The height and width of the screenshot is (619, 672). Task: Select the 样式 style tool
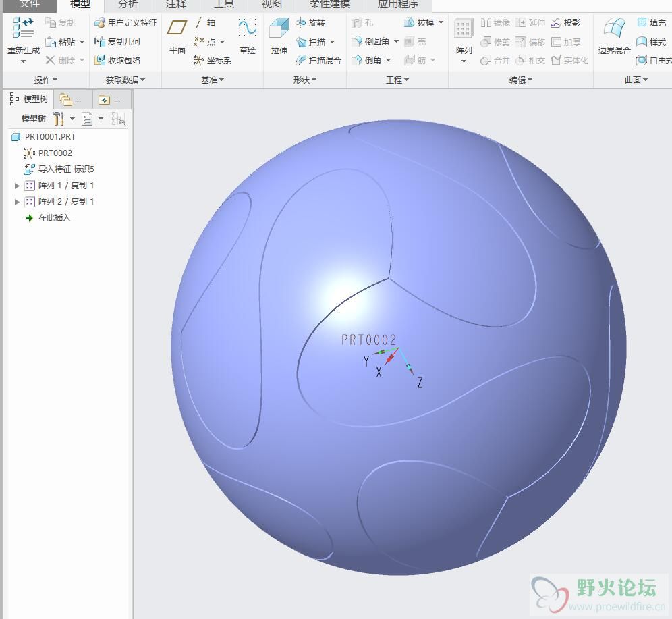click(652, 42)
